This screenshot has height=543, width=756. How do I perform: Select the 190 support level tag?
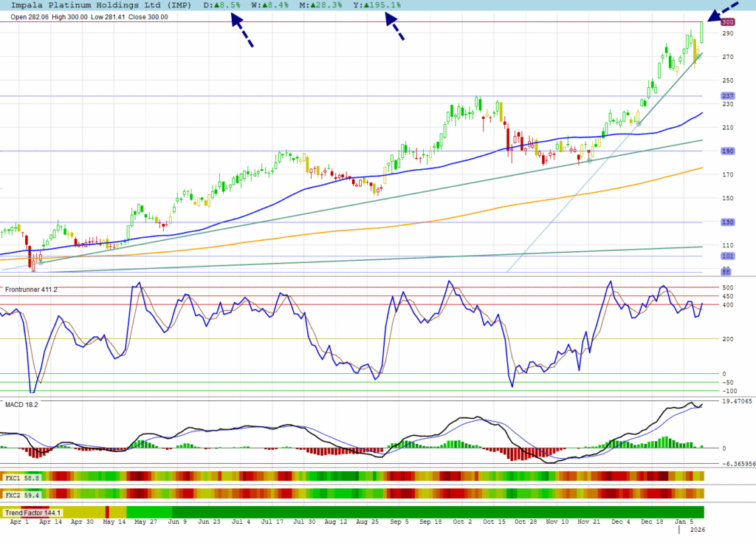[727, 151]
